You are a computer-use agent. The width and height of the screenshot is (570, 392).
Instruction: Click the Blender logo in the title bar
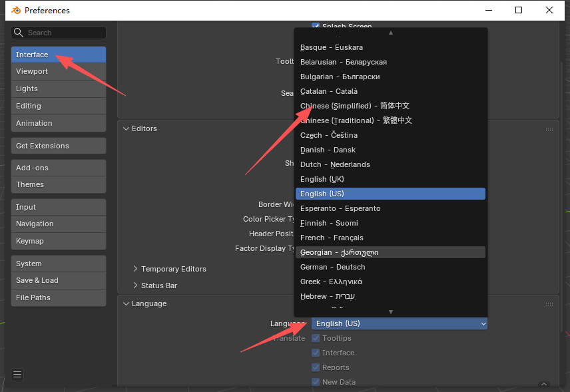[17, 10]
